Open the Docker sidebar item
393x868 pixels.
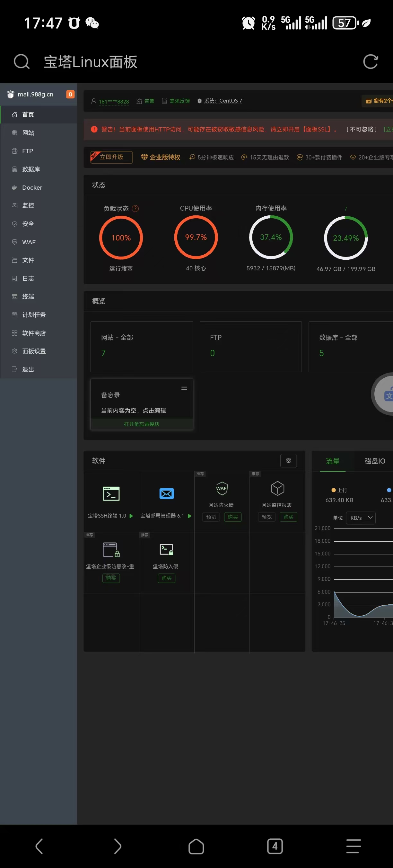tap(39, 187)
